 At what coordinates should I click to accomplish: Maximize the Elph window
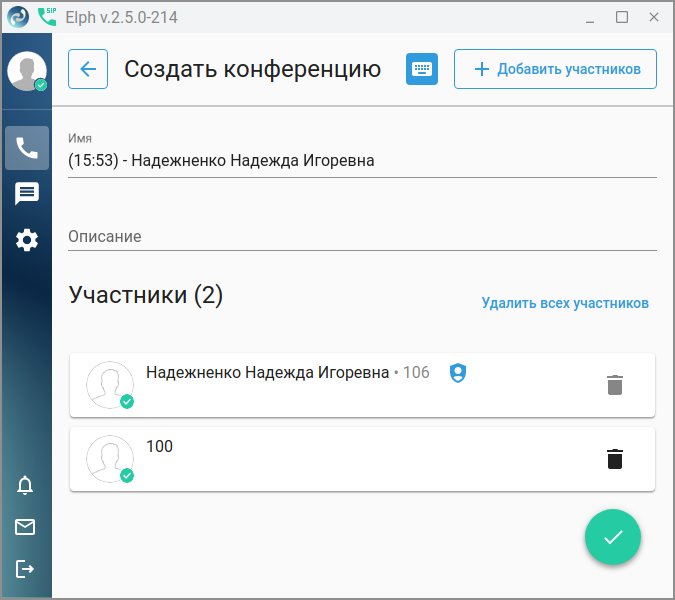click(x=622, y=17)
